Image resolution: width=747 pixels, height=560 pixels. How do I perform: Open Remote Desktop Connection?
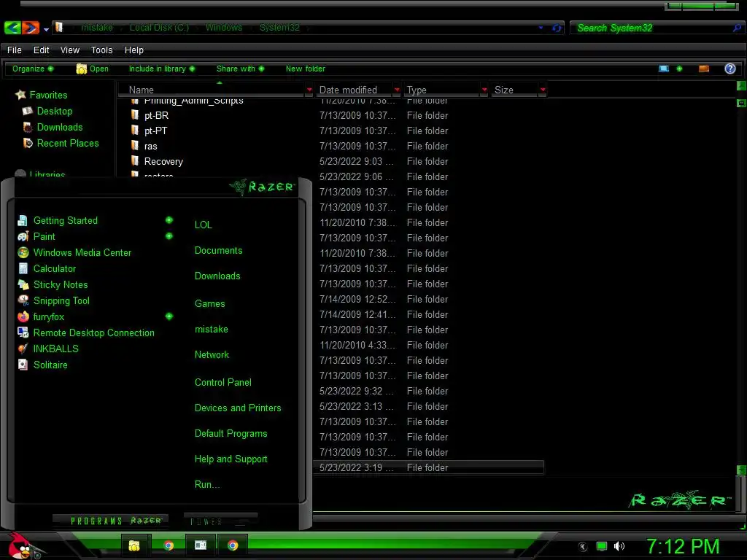(93, 332)
